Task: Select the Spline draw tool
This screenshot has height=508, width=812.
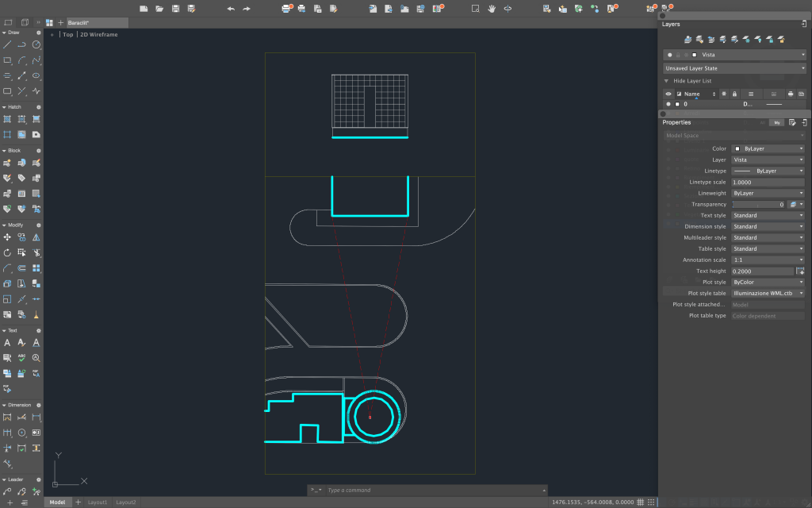Action: coord(36,60)
